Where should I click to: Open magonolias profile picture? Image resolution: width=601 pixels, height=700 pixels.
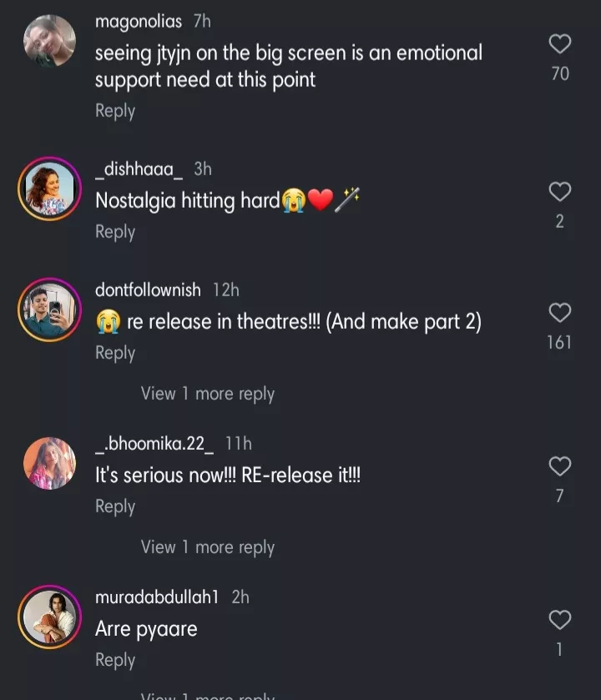coord(49,42)
